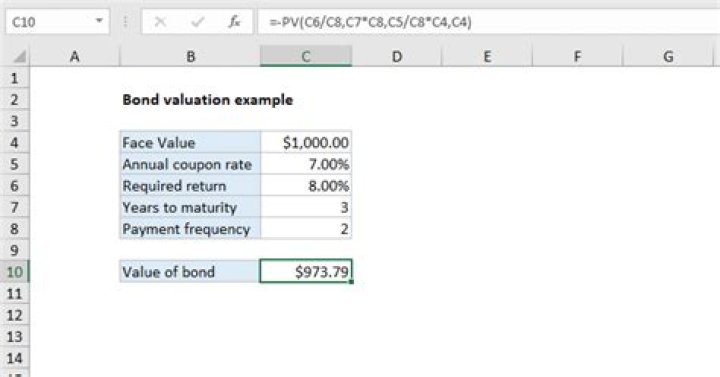The width and height of the screenshot is (720, 377).
Task: Select row 12 header
Action: (x=15, y=315)
